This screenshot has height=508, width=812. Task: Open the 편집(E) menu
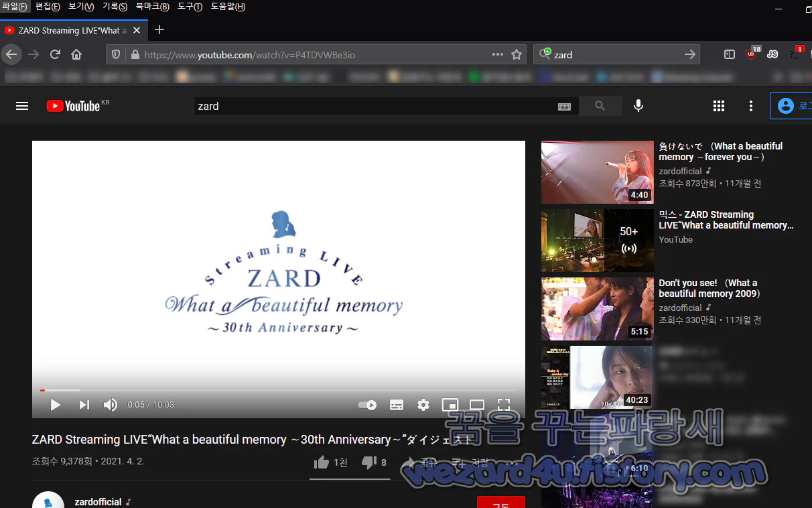[x=48, y=7]
